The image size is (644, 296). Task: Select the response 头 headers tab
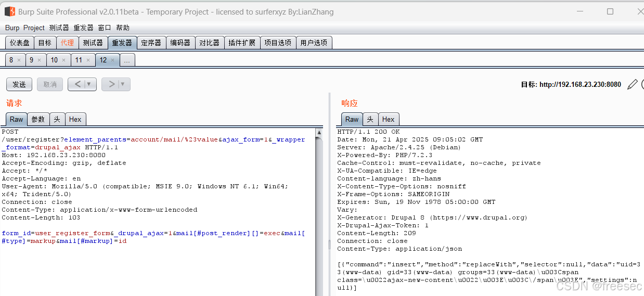tap(370, 119)
